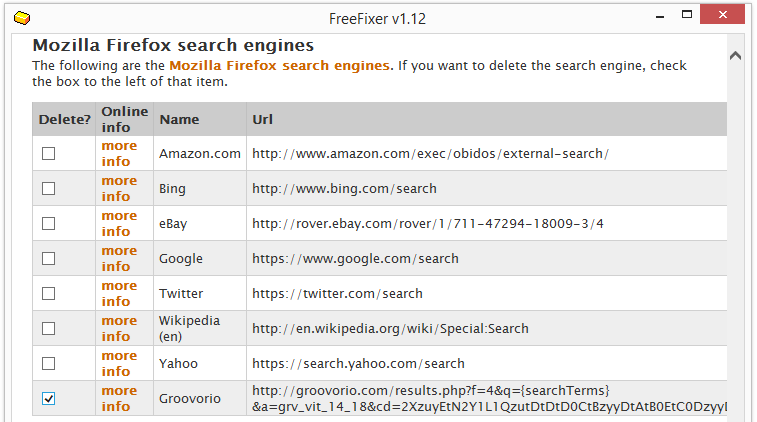Open more info link for Bing
757x422 pixels.
(119, 188)
